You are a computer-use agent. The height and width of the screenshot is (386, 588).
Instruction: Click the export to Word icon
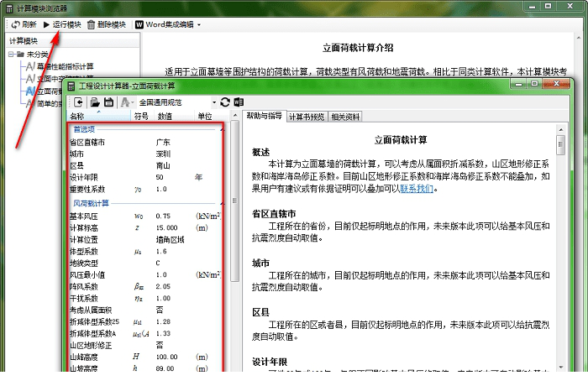tap(239, 102)
